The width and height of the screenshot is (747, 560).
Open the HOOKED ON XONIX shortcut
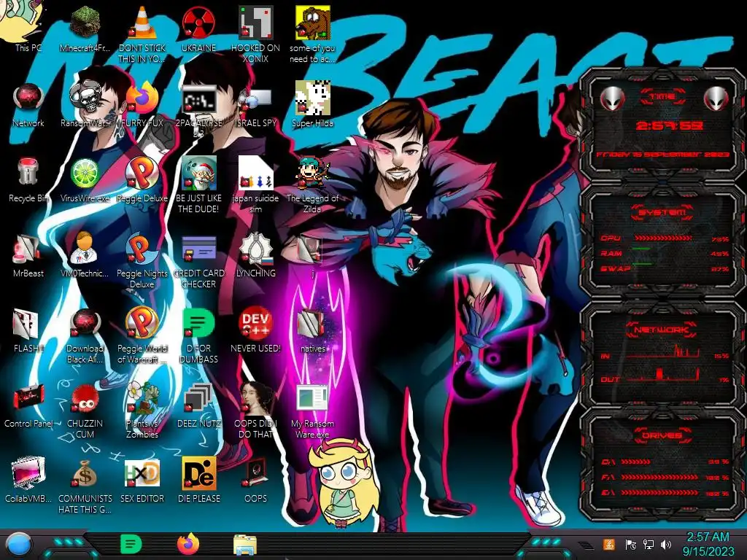point(255,23)
